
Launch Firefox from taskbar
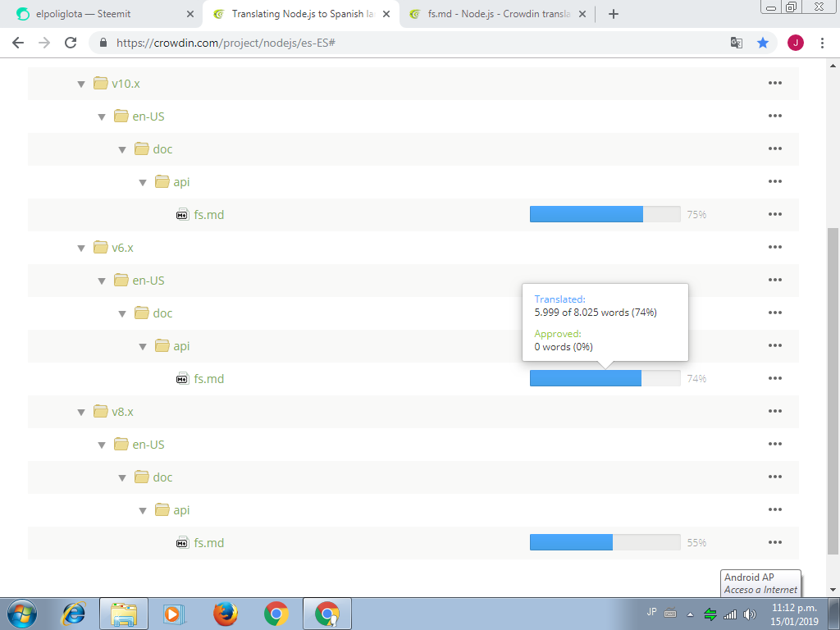coord(226,614)
